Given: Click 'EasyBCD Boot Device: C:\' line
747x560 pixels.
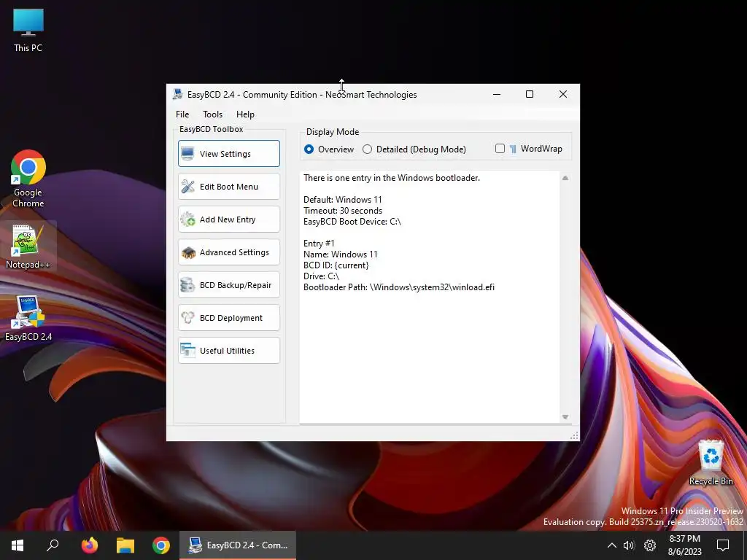Looking at the screenshot, I should (352, 222).
